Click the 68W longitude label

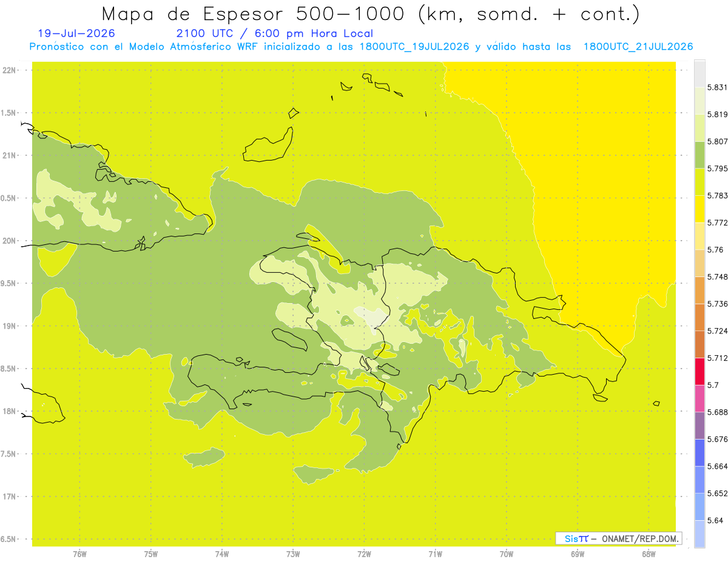point(649,554)
